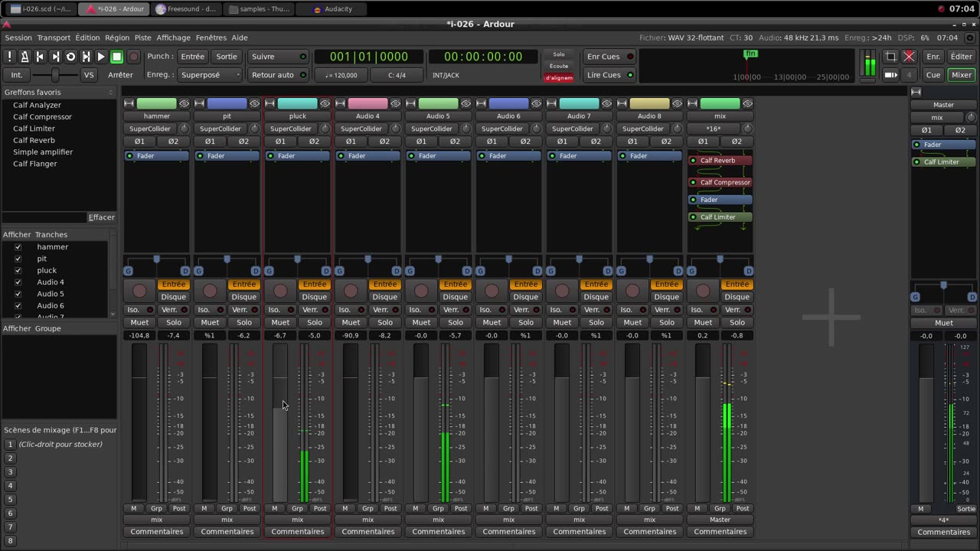The width and height of the screenshot is (980, 551).
Task: Toggle strip width icon on Audio 4 strip
Action: click(x=341, y=103)
